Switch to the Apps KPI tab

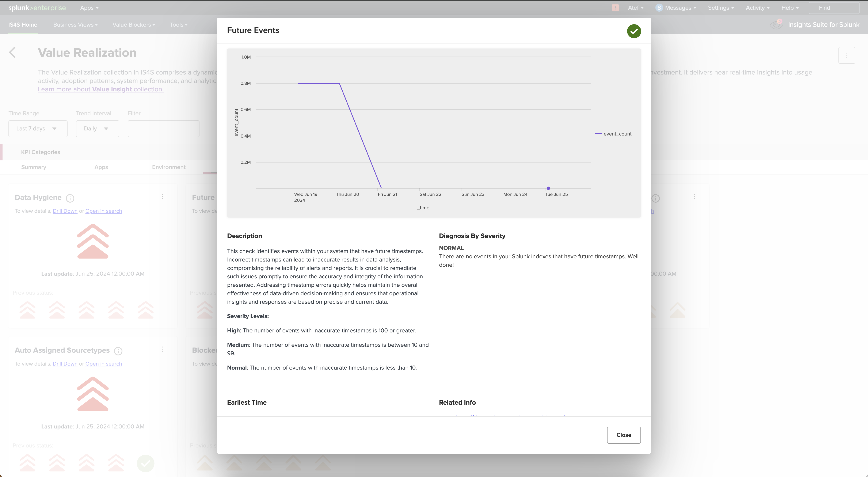(101, 167)
